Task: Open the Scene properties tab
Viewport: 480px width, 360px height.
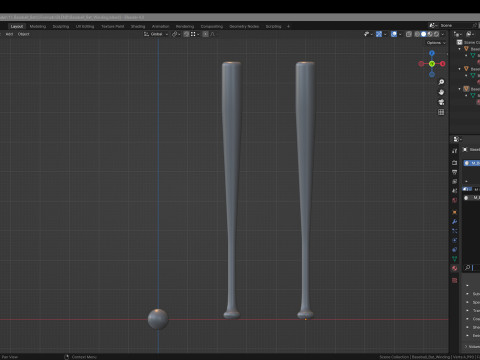Action: (x=455, y=191)
